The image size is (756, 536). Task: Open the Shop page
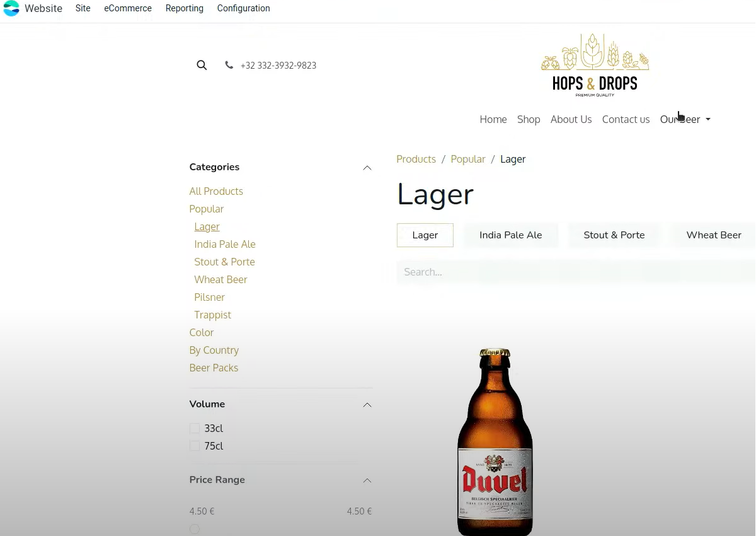coord(529,119)
